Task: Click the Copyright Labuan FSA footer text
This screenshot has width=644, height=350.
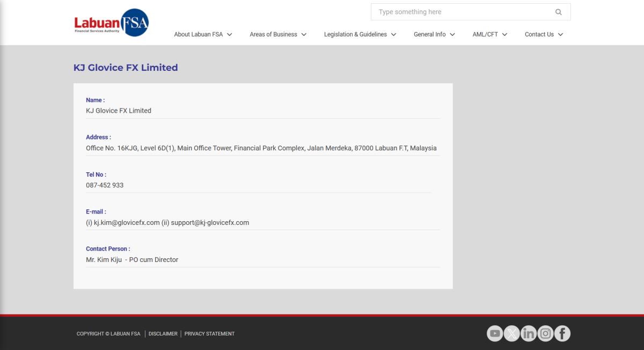Action: pyautogui.click(x=108, y=334)
